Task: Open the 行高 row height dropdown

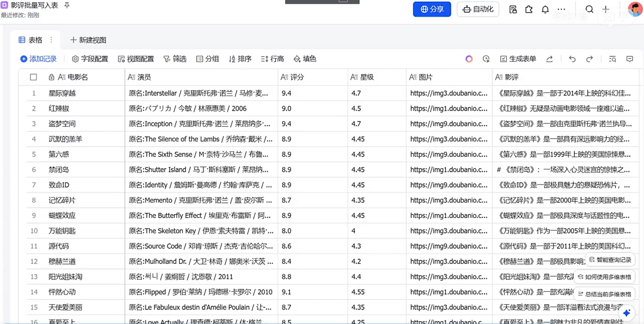Action: click(x=272, y=59)
